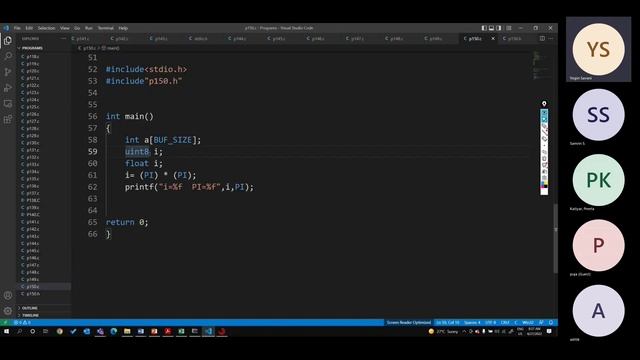Select the SS participant avatar

598,115
